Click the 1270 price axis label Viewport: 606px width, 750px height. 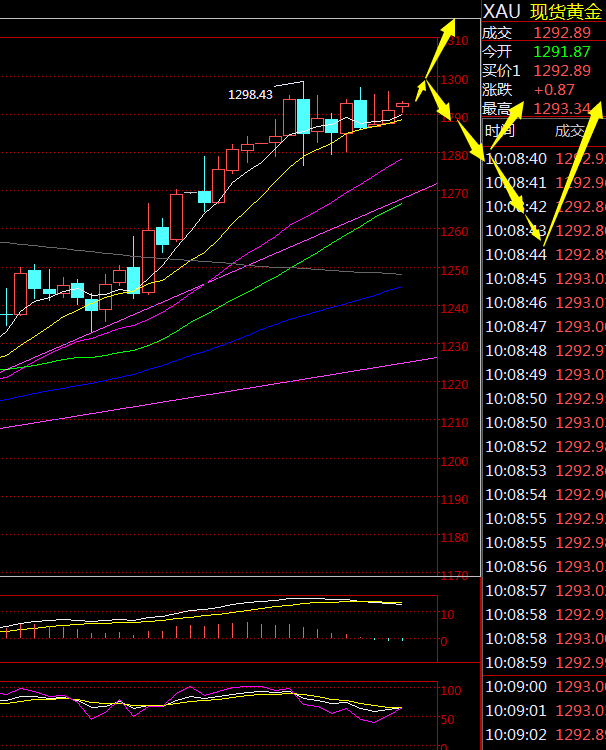click(x=454, y=194)
